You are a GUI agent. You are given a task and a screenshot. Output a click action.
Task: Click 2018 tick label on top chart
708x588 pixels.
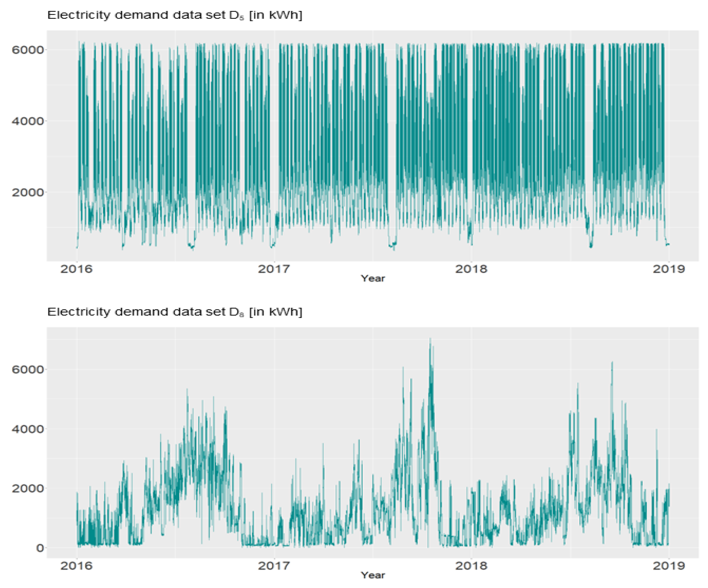coord(471,269)
